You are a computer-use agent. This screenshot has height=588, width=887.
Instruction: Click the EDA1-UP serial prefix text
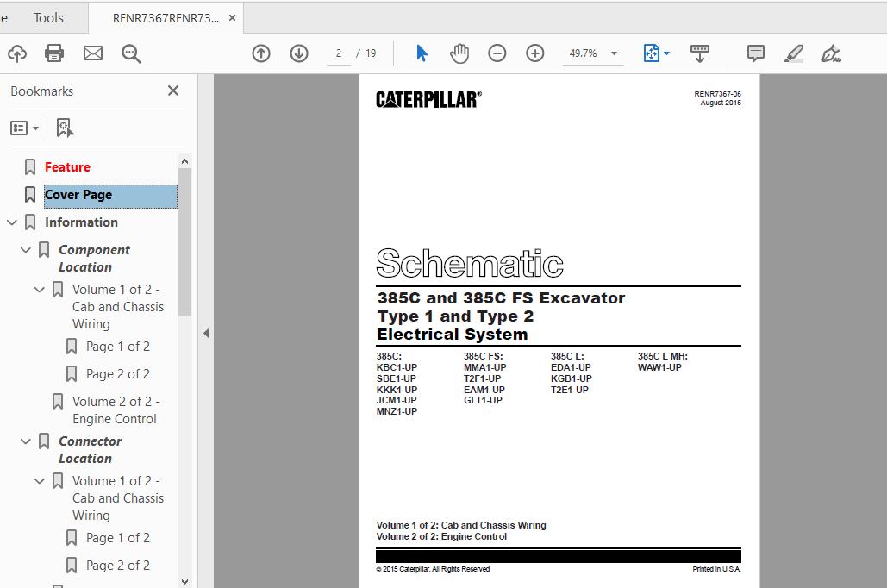(x=571, y=367)
